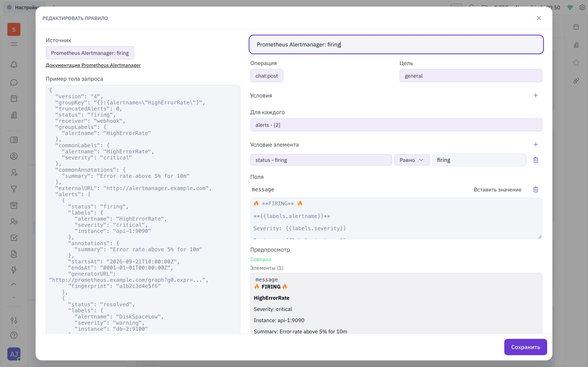Viewport: 588px width, 367px height.
Task: Delete the status - firing condition row
Action: click(x=536, y=160)
